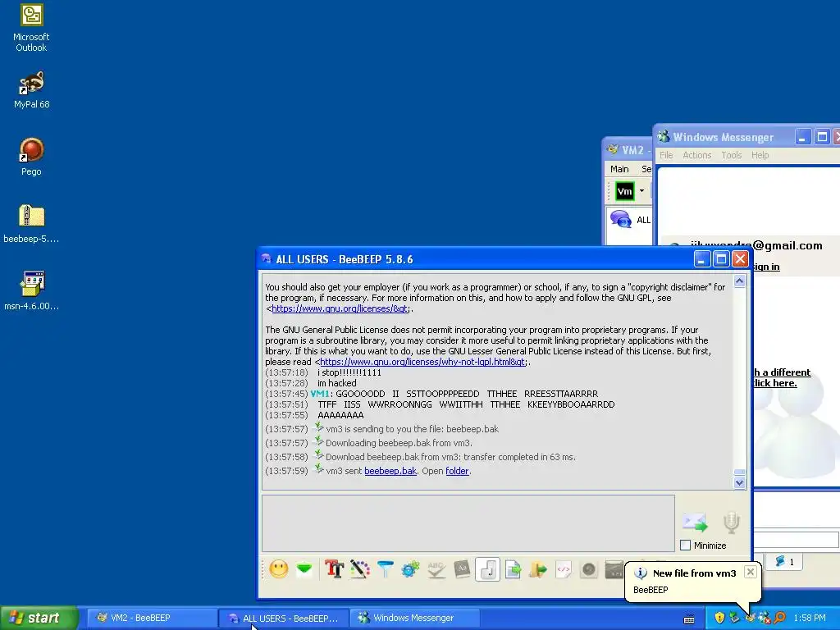The height and width of the screenshot is (630, 840).
Task: Click the 'i stop!!!!!!!1111' chat message
Action: point(349,372)
